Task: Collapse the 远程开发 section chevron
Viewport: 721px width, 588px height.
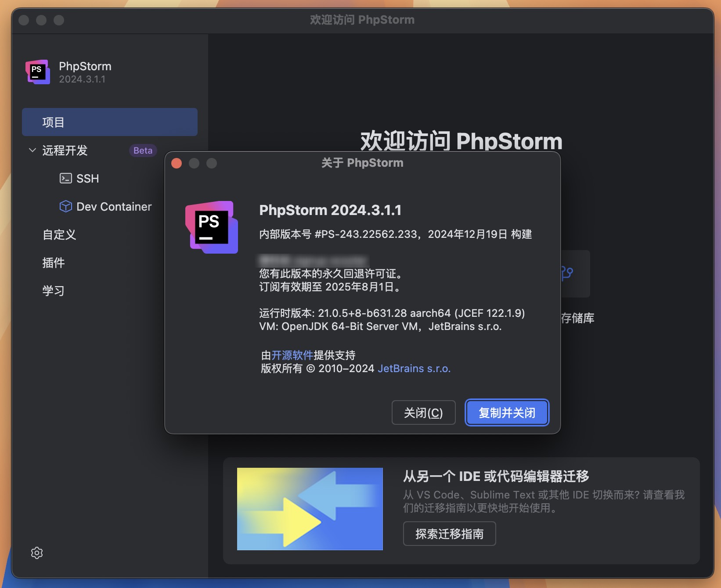Action: (32, 150)
